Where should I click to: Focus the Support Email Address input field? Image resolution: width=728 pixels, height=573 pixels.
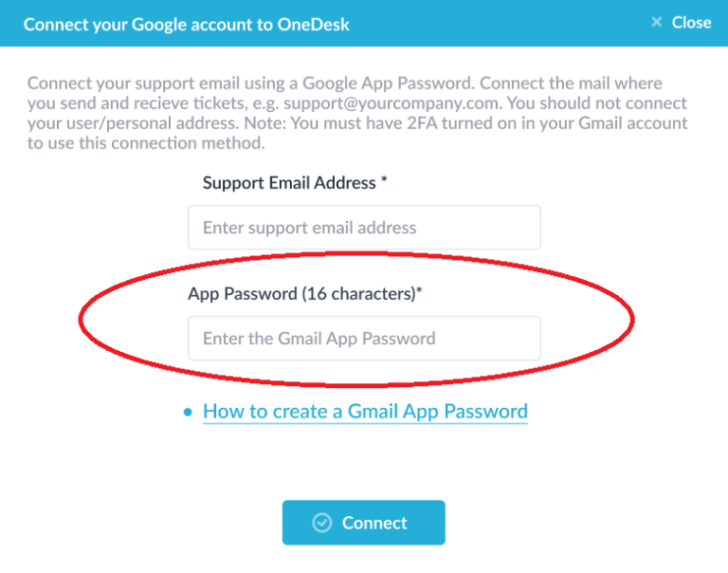(364, 228)
